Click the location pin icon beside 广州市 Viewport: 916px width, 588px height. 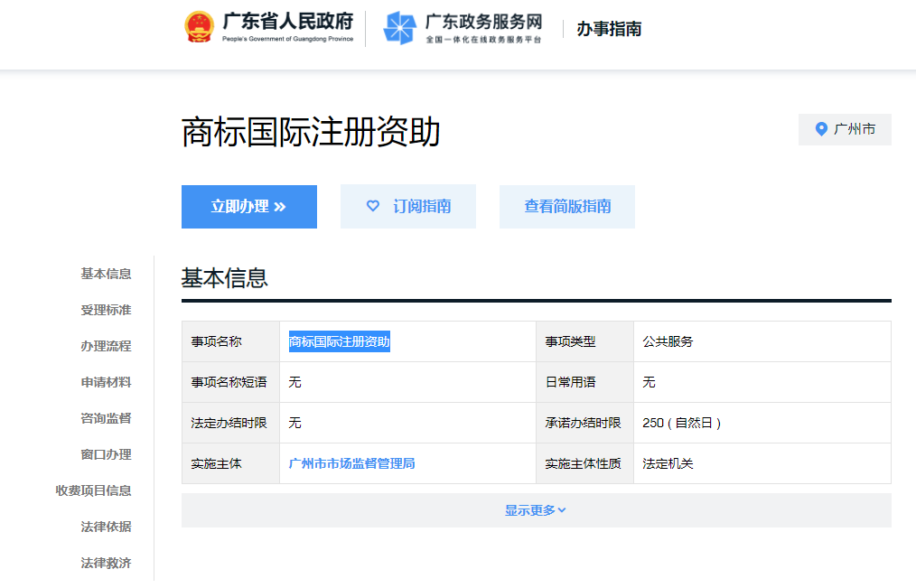tap(821, 129)
